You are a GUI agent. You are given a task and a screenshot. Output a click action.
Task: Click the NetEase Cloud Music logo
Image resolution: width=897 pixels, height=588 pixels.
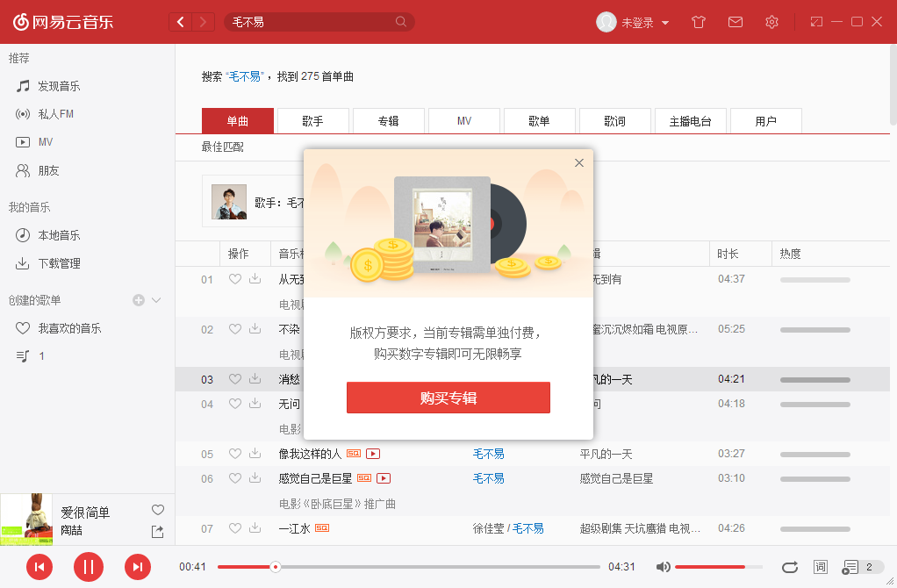click(x=63, y=22)
